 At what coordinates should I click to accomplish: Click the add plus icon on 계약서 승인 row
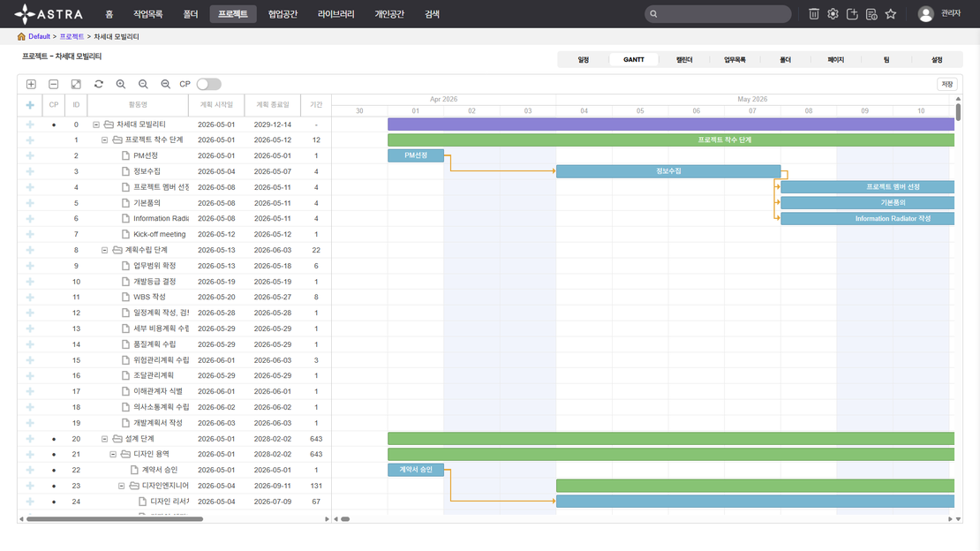pyautogui.click(x=30, y=470)
